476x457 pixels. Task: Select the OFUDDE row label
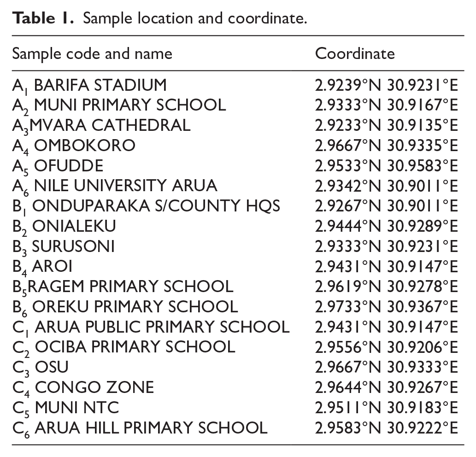[58, 166]
